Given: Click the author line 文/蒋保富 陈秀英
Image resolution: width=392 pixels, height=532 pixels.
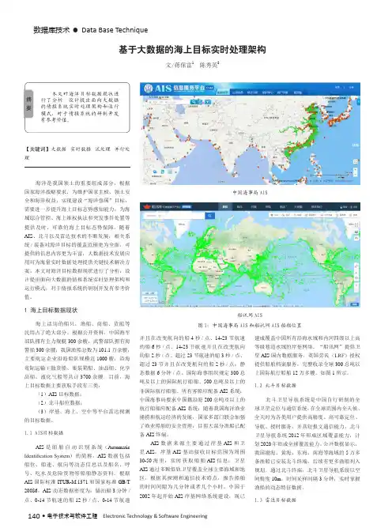Looking at the screenshot, I should click(x=192, y=65).
